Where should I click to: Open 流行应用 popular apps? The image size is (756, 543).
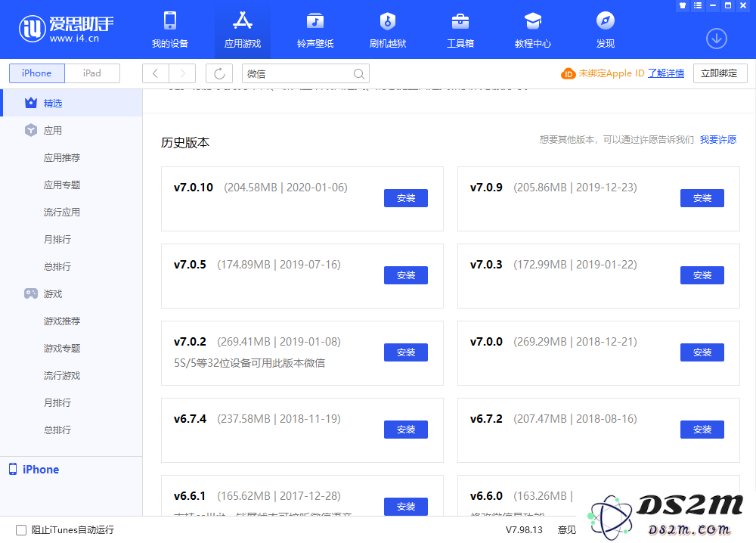pyautogui.click(x=62, y=213)
